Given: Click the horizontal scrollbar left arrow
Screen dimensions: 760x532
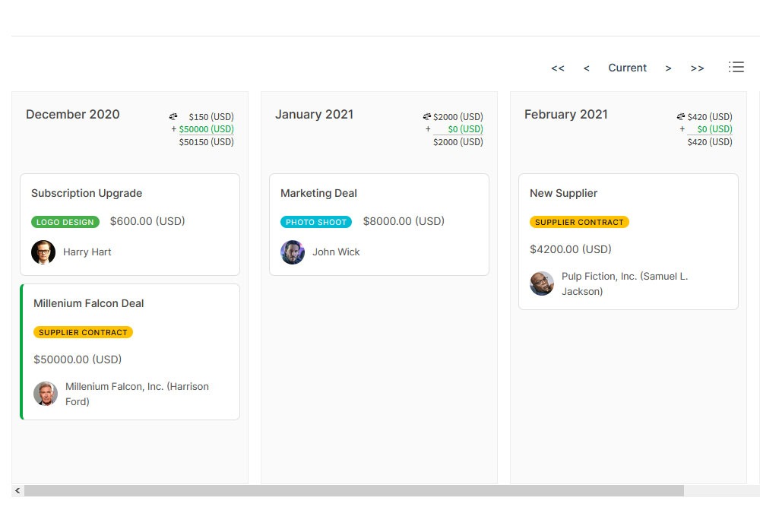Looking at the screenshot, I should click(x=17, y=491).
